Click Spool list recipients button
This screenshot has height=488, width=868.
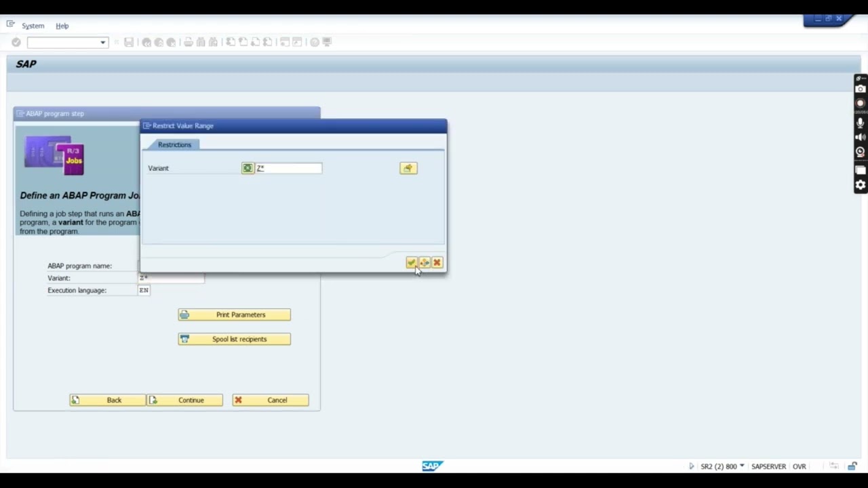coord(235,339)
